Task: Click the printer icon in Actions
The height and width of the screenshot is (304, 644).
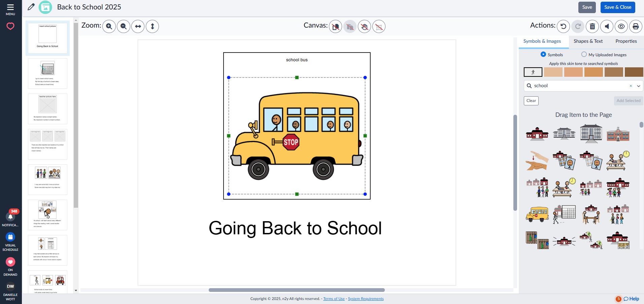Action: [636, 26]
